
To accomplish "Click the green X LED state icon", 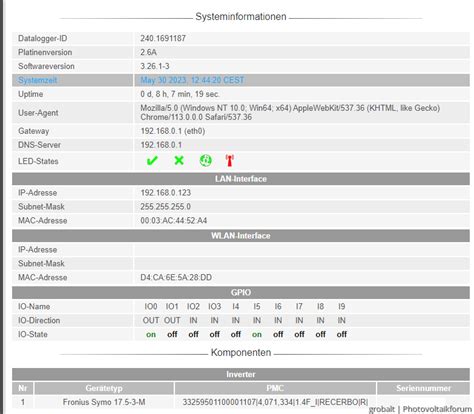I will click(x=179, y=160).
